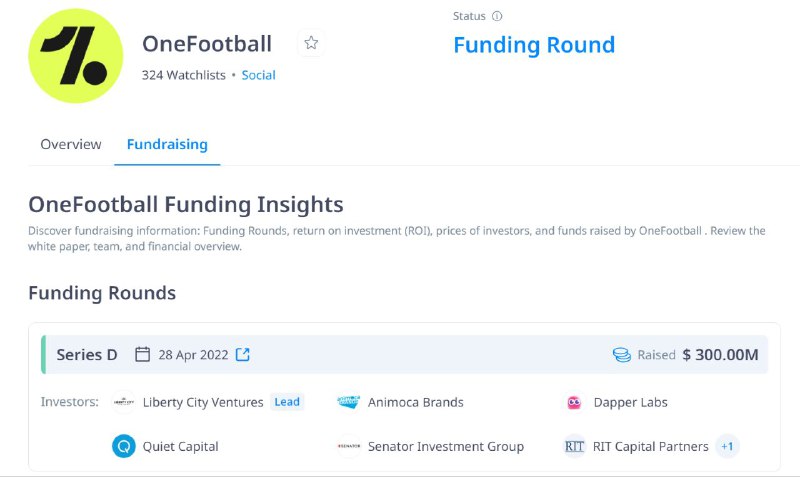Click the Status info icon
Image resolution: width=800 pixels, height=477 pixels.
click(497, 16)
